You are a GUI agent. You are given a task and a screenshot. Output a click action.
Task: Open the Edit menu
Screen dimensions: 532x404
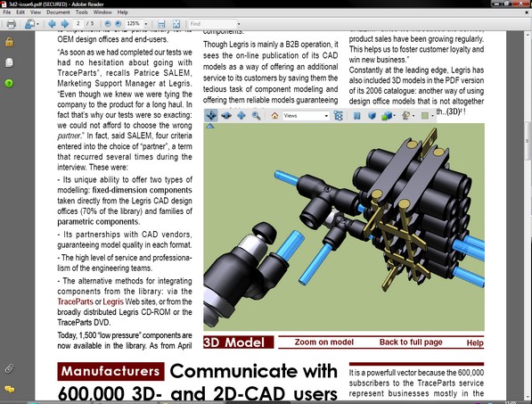(x=20, y=12)
